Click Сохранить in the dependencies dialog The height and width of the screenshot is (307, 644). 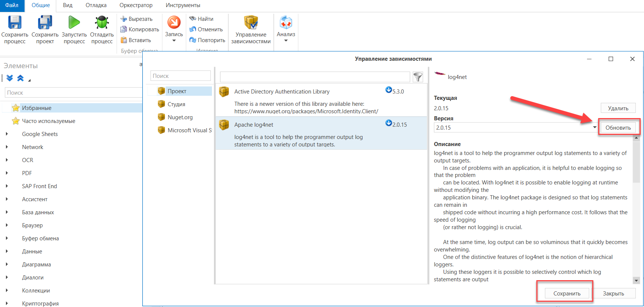pos(567,294)
